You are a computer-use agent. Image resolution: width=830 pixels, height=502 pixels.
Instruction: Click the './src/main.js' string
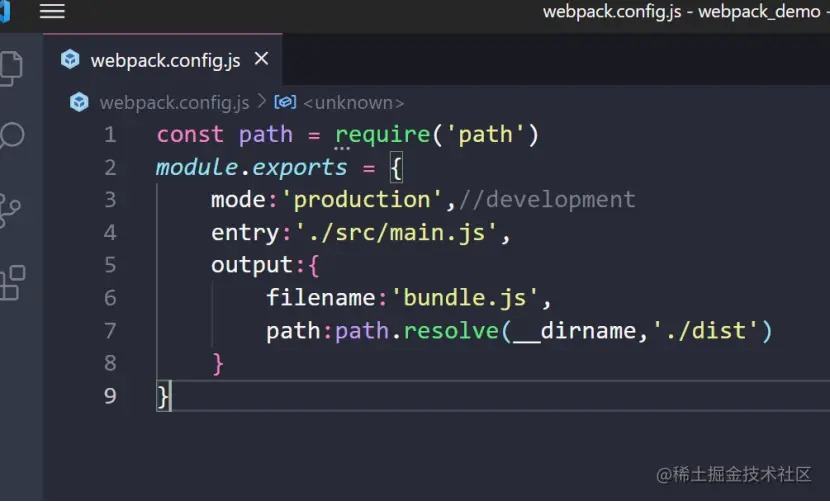click(x=396, y=232)
